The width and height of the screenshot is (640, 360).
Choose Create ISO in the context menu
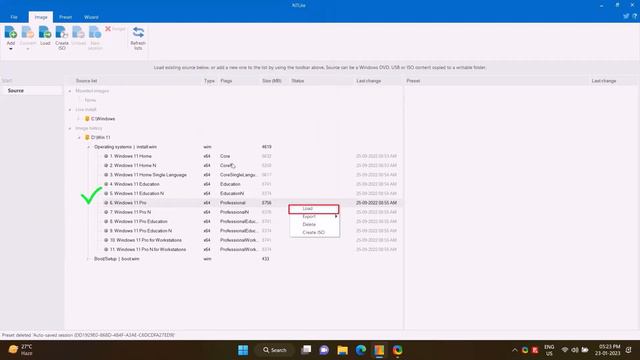point(313,232)
